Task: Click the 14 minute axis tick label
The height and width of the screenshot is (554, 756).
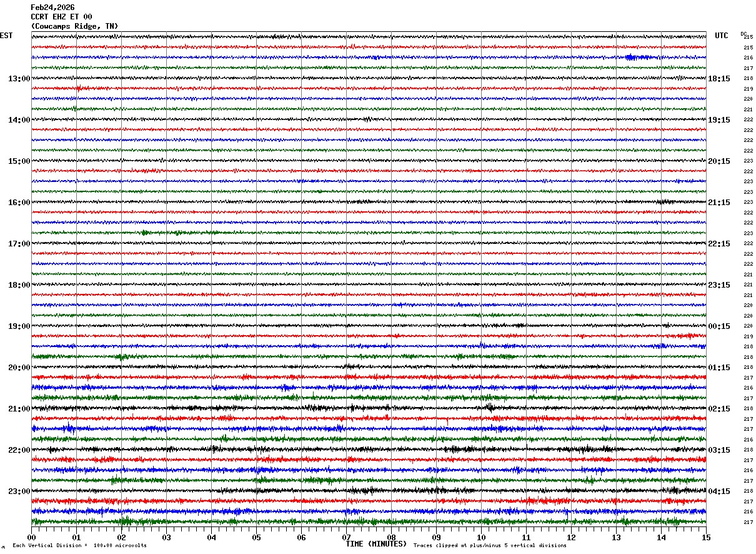Action: coord(662,537)
